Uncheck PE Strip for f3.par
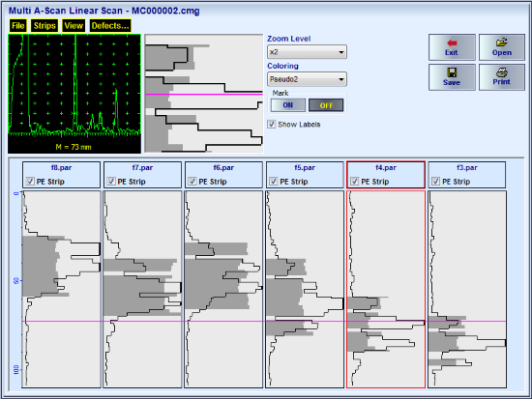Screen dimensions: 532x399 coord(436,182)
